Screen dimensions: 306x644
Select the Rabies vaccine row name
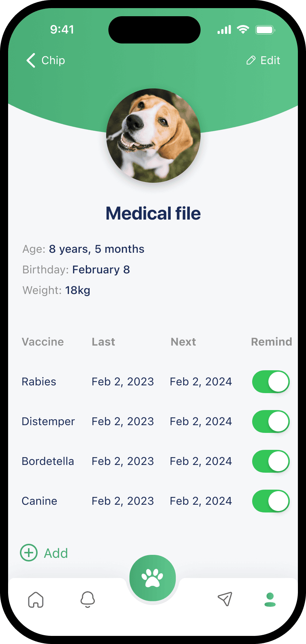click(39, 382)
